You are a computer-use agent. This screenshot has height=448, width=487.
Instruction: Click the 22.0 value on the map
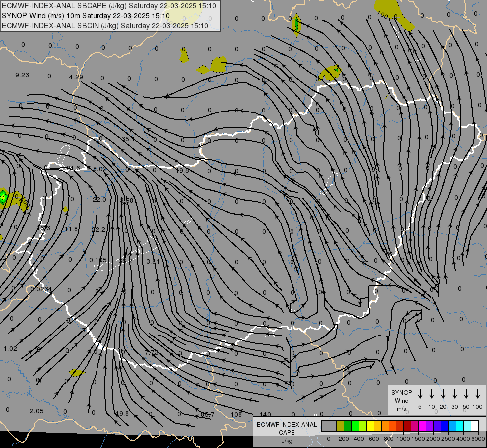[99, 199]
